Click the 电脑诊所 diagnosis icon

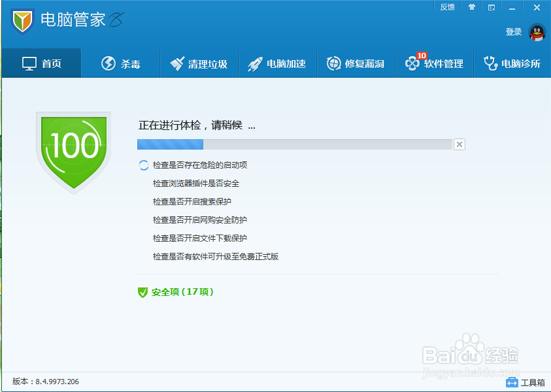491,63
